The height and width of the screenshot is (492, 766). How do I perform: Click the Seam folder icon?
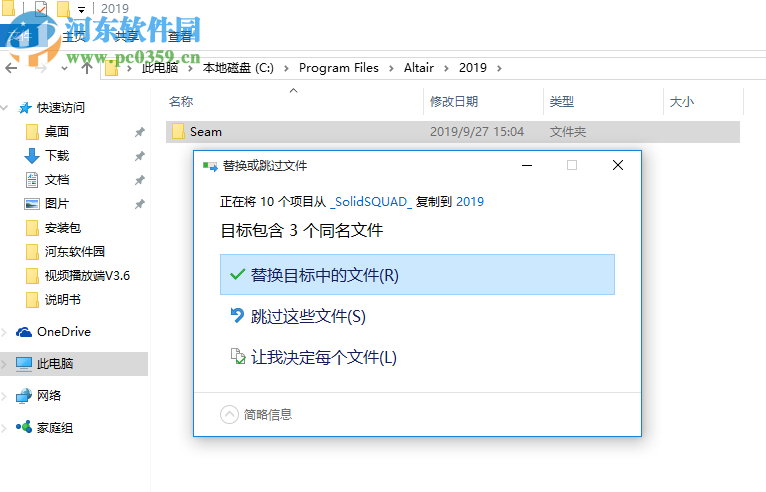tap(178, 131)
